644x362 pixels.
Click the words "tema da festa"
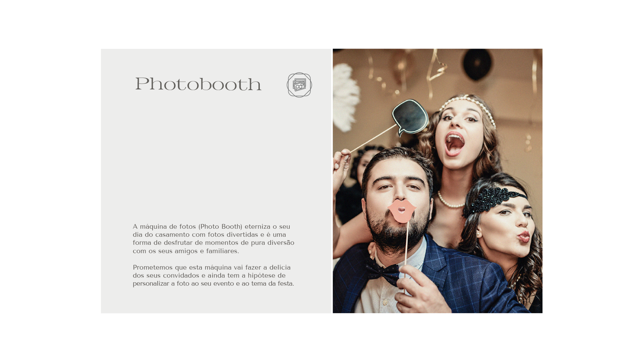[x=272, y=284]
